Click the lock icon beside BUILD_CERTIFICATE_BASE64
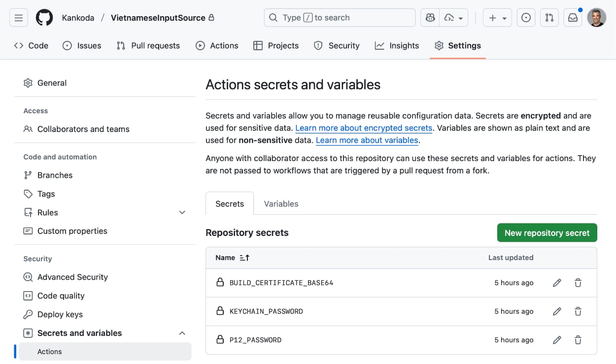The height and width of the screenshot is (364, 616). point(220,283)
